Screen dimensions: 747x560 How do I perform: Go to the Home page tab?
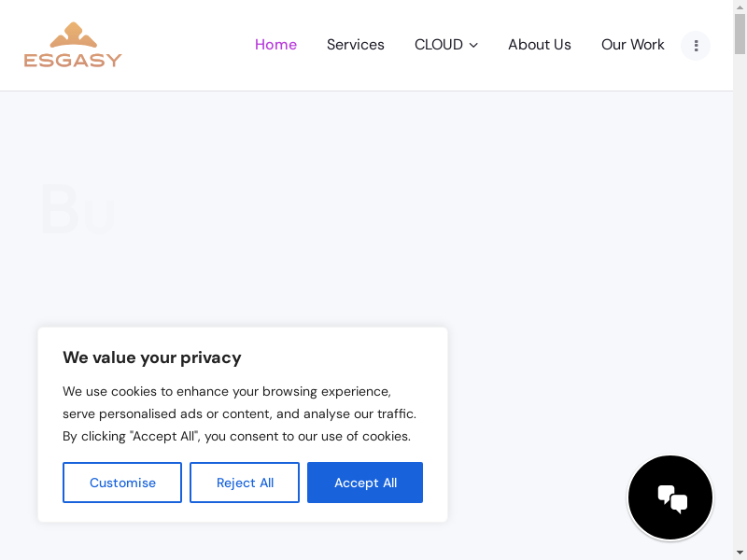point(275,45)
